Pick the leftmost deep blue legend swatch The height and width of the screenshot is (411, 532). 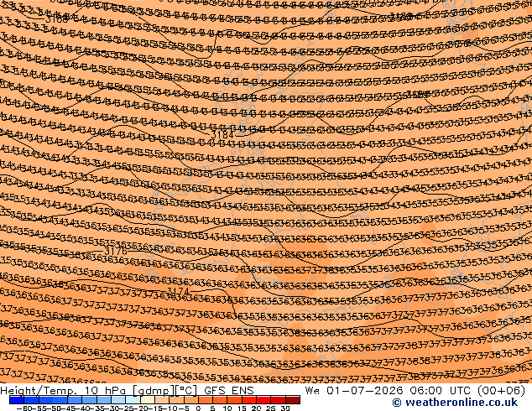17,400
